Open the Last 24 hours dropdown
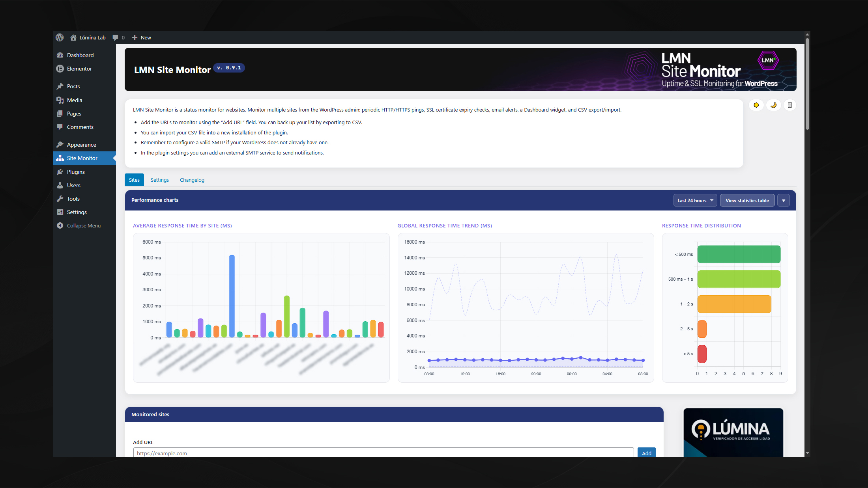868x488 pixels. [x=695, y=200]
